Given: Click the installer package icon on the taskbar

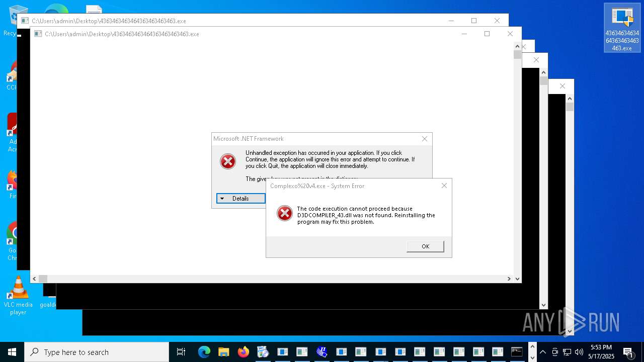Looking at the screenshot, I should (x=263, y=352).
